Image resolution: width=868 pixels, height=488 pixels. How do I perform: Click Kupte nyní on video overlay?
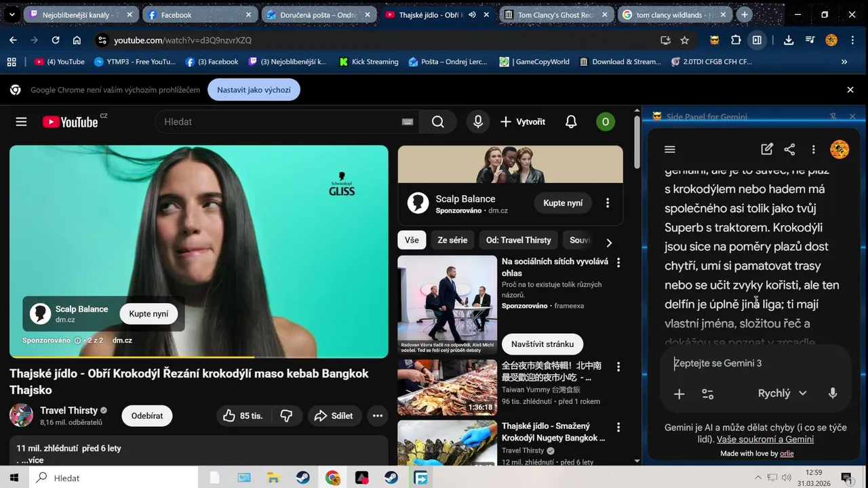[x=149, y=314]
